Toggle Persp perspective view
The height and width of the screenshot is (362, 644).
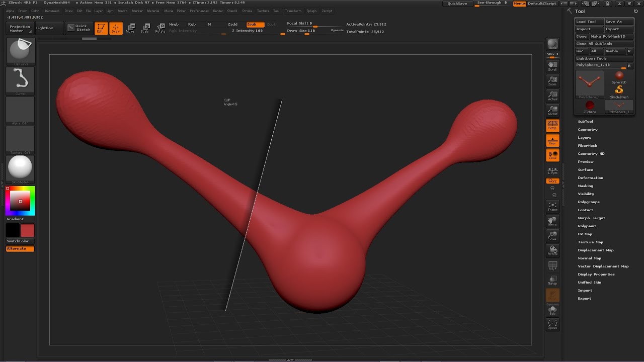[x=552, y=125]
